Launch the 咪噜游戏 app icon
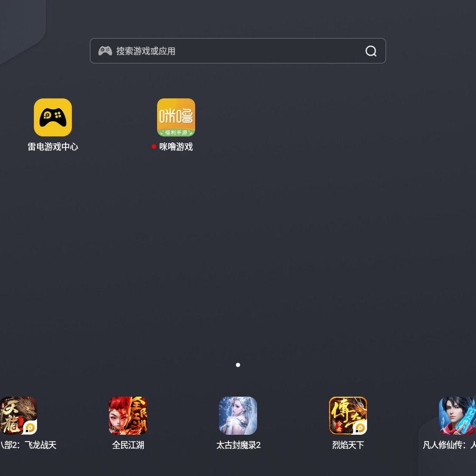 (x=176, y=117)
